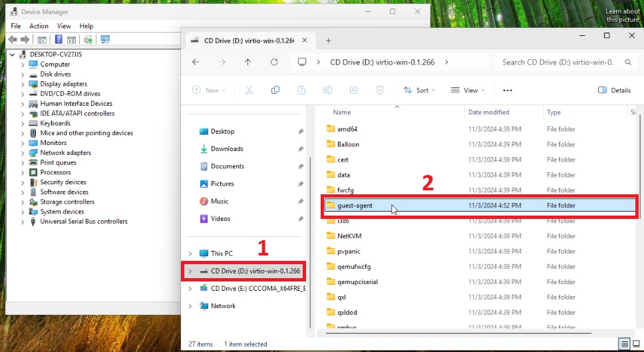644x352 pixels.
Task: Click the Delete trash icon in Explorer toolbar
Action: tap(380, 90)
